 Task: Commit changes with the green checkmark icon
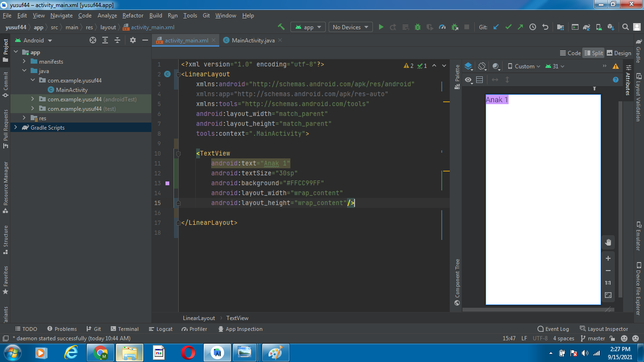point(509,27)
